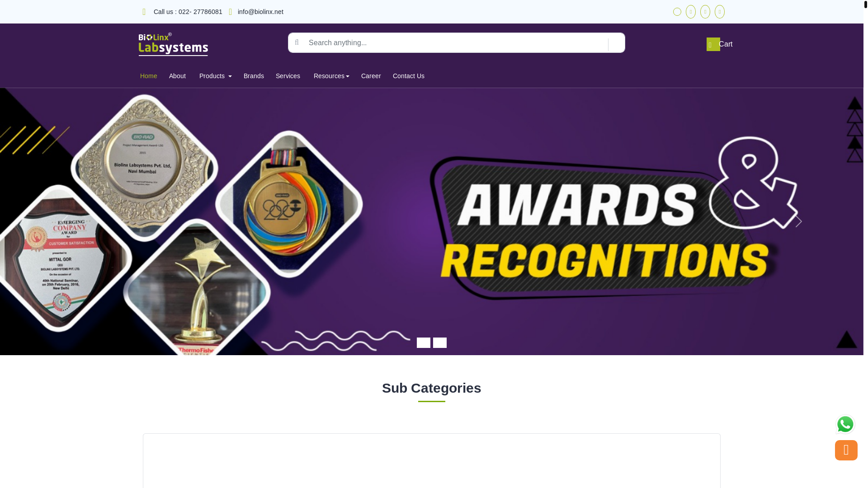The image size is (868, 488).
Task: Open the last social media icon in top bar
Action: click(719, 12)
